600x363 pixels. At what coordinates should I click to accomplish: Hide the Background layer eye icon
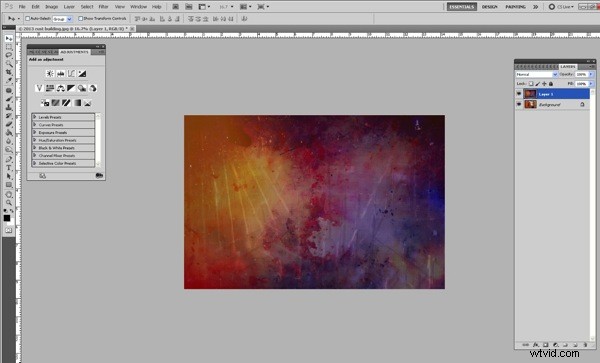[x=519, y=104]
